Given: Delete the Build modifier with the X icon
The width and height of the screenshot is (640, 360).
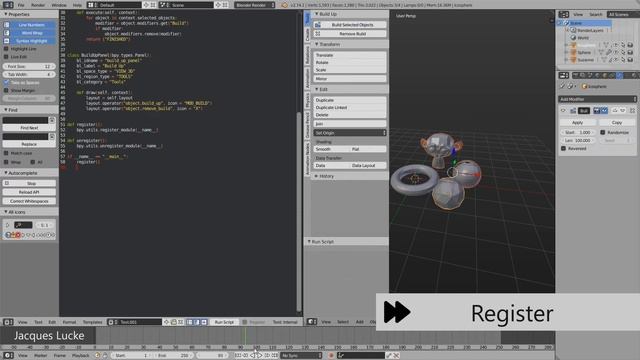Looking at the screenshot, I should pyautogui.click(x=632, y=111).
